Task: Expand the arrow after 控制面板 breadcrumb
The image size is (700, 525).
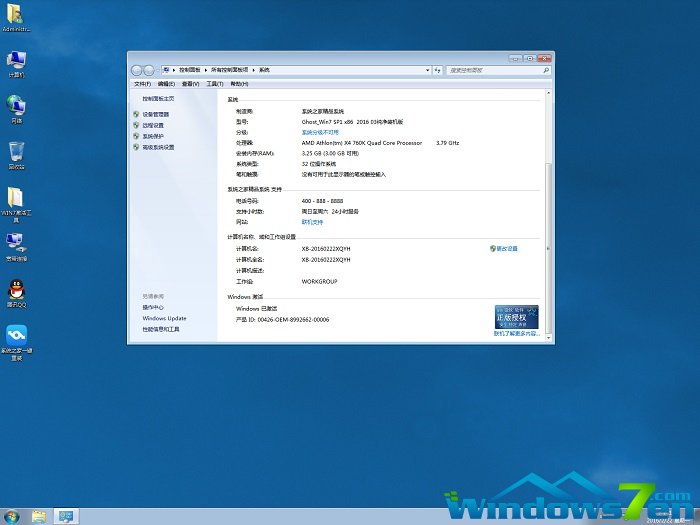Action: [206, 70]
